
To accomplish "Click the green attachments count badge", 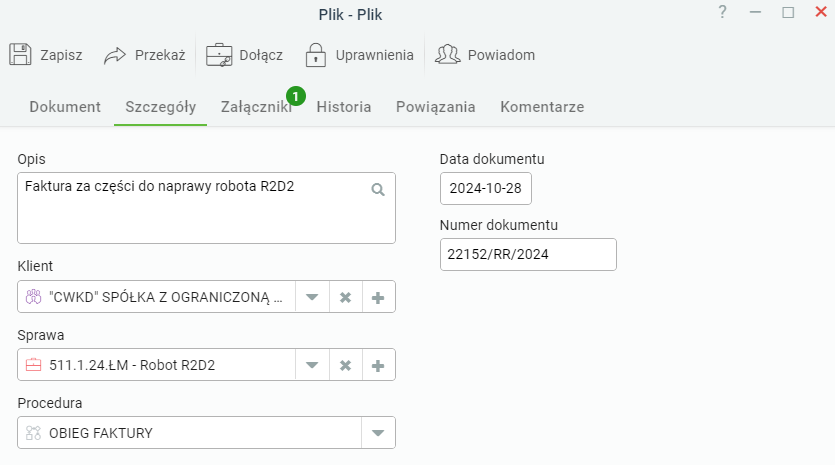I will click(296, 96).
